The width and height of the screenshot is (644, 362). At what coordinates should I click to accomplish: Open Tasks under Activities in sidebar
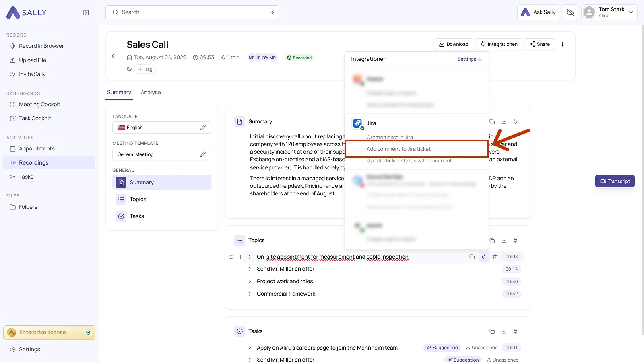tap(26, 177)
